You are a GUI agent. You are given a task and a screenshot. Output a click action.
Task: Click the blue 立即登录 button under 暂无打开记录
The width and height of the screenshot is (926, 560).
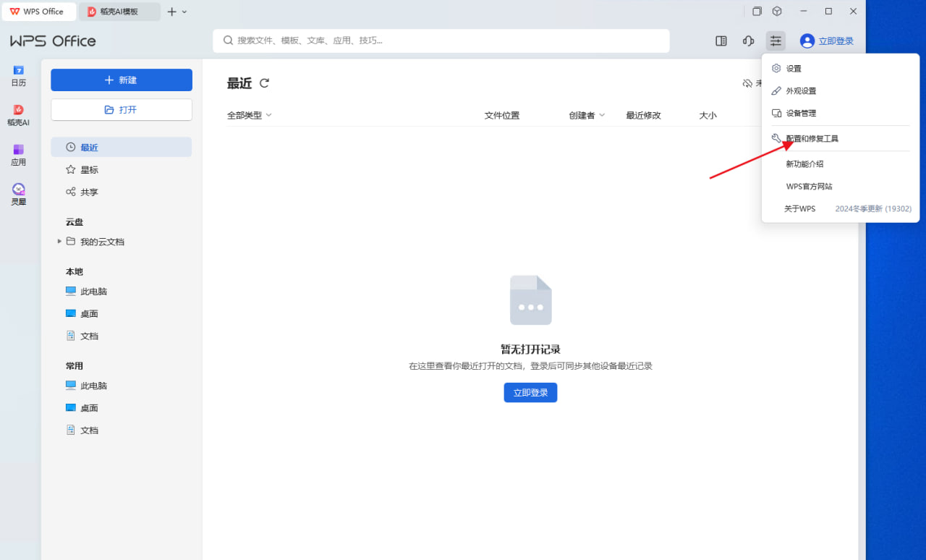coord(530,393)
